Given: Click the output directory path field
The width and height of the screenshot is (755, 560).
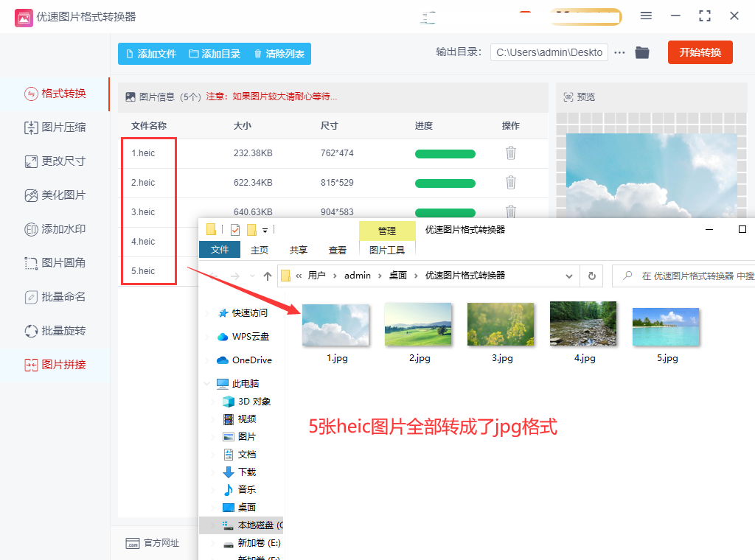Looking at the screenshot, I should [549, 52].
